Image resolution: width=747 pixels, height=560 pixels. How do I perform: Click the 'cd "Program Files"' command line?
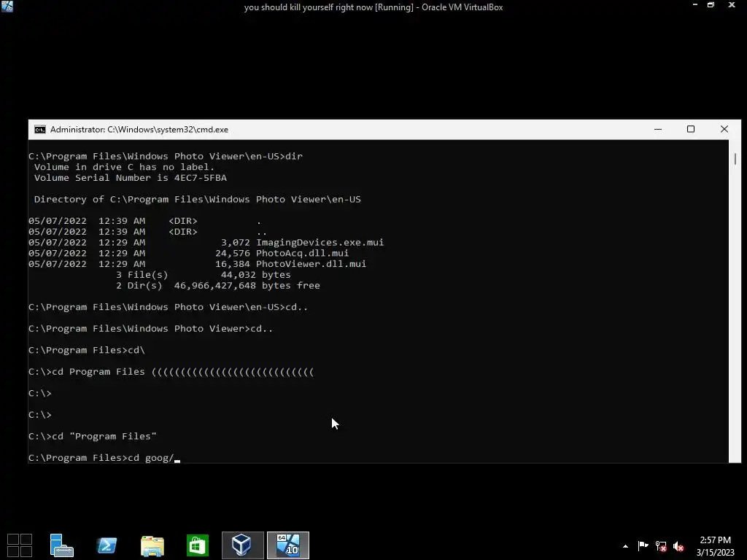pos(93,436)
